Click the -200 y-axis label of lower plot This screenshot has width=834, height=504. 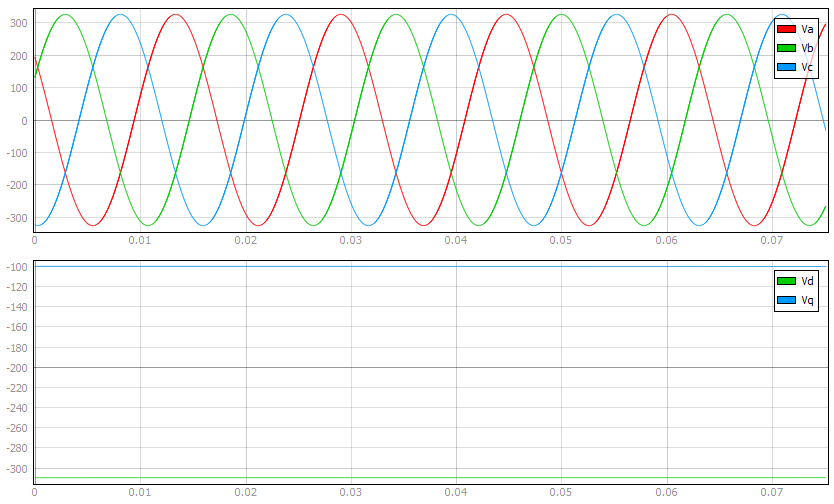(16, 368)
